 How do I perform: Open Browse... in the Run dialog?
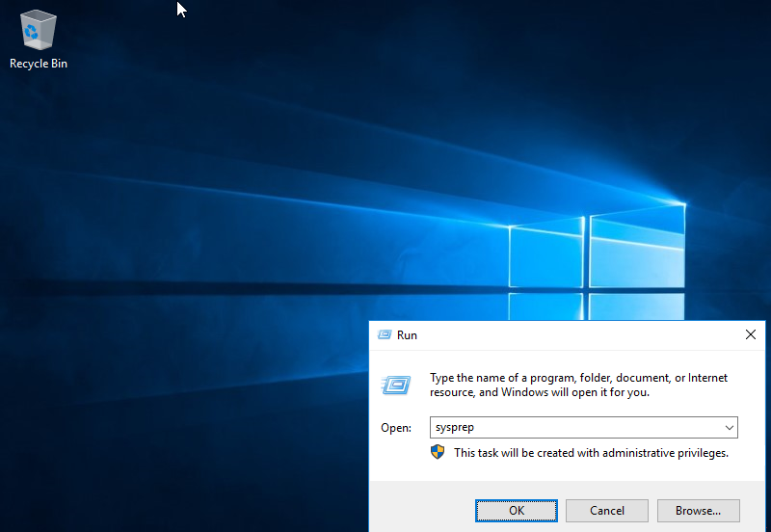698,511
